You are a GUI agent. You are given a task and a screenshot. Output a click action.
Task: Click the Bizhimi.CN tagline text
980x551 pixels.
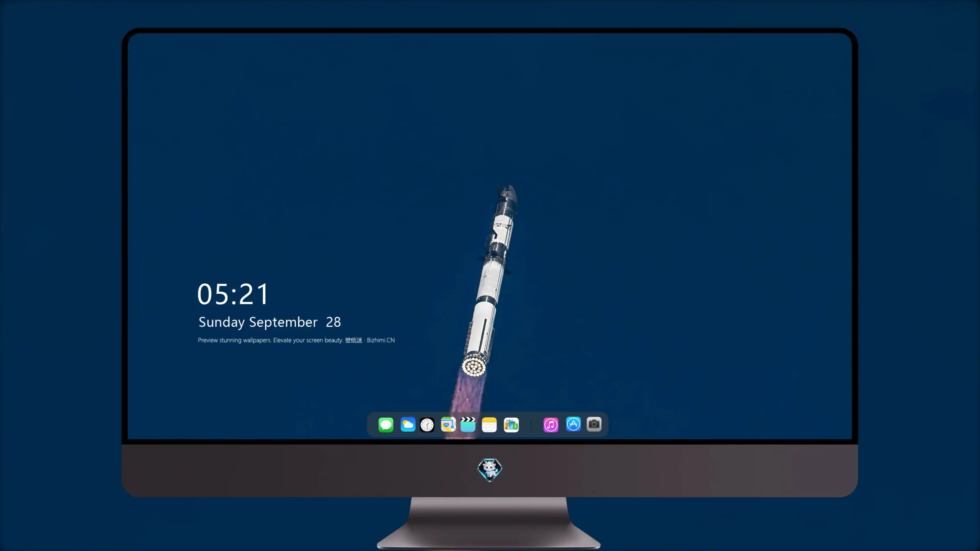[x=296, y=340]
